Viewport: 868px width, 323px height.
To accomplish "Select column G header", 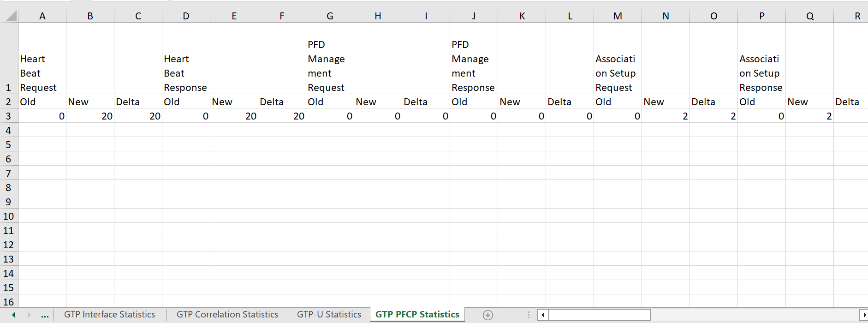I will tap(330, 16).
